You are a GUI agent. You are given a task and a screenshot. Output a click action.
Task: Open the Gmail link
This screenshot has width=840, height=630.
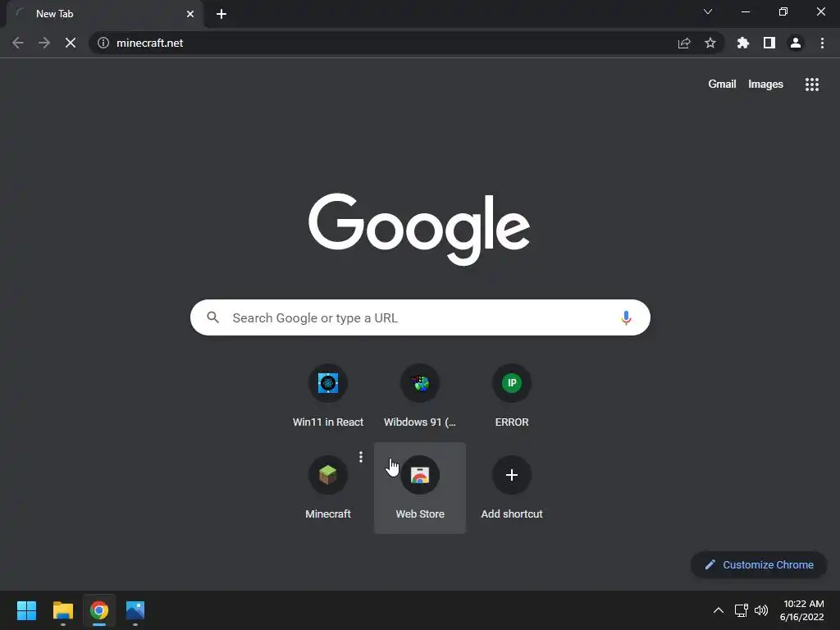pos(722,84)
